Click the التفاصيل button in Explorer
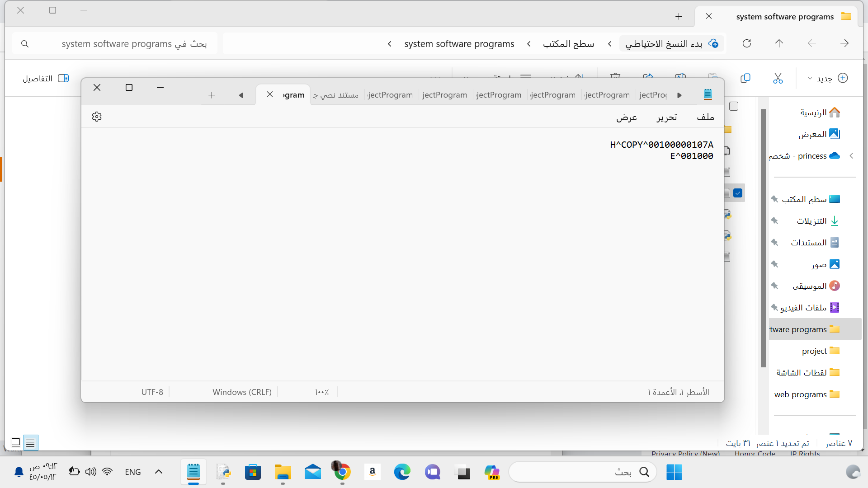This screenshot has width=868, height=488. tap(45, 78)
